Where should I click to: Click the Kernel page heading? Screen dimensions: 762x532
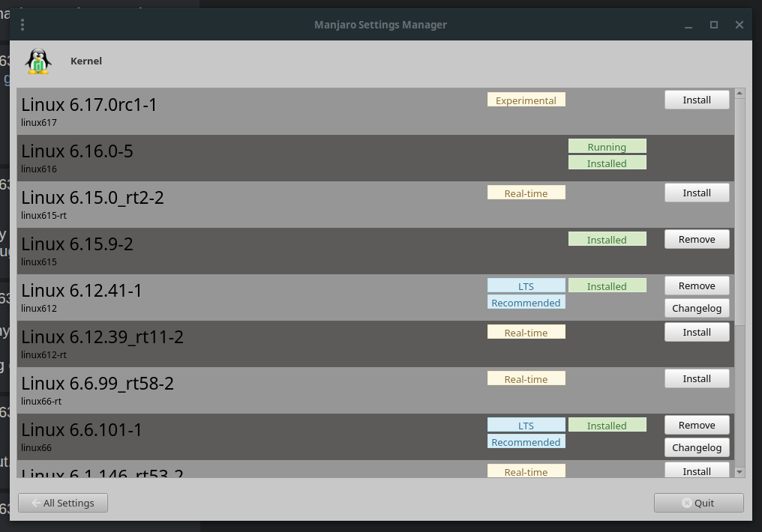coord(86,61)
